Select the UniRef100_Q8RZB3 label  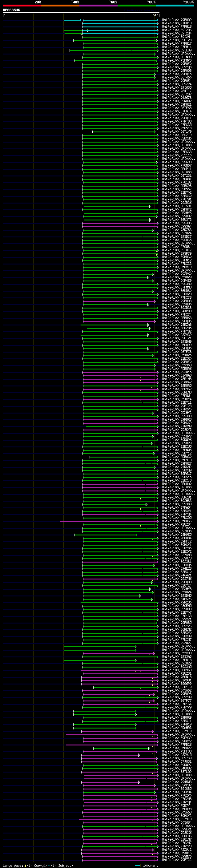coord(177,230)
